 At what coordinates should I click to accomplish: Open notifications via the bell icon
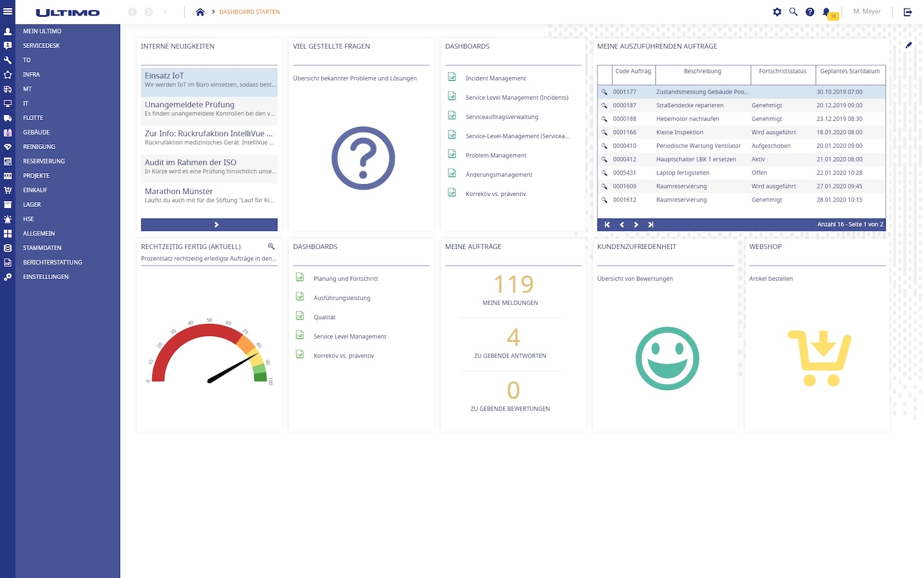pyautogui.click(x=826, y=11)
